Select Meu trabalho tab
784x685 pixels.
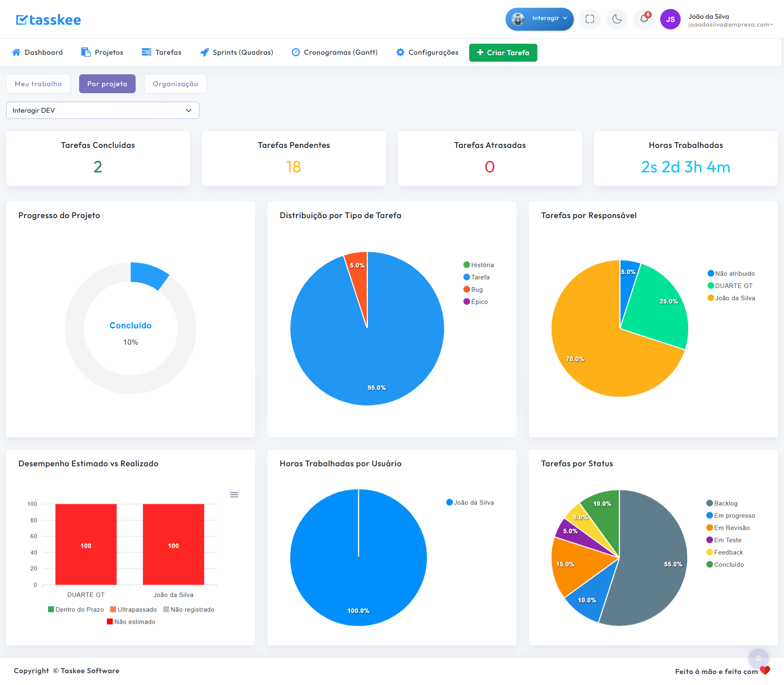coord(38,84)
